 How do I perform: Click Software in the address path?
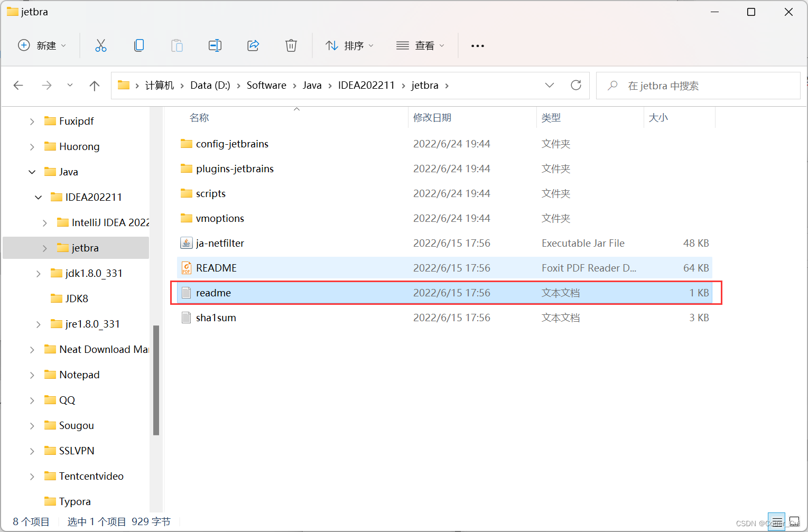pyautogui.click(x=266, y=86)
